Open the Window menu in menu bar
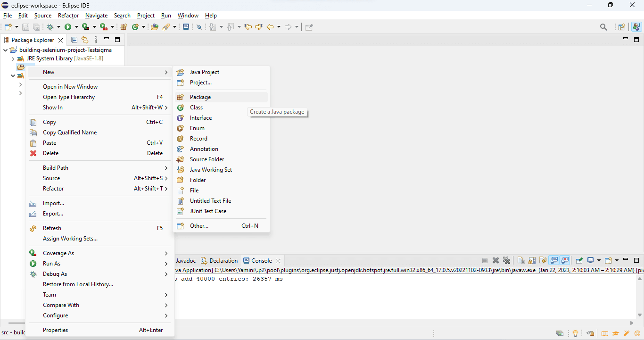Image resolution: width=644 pixels, height=340 pixels. pos(188,16)
